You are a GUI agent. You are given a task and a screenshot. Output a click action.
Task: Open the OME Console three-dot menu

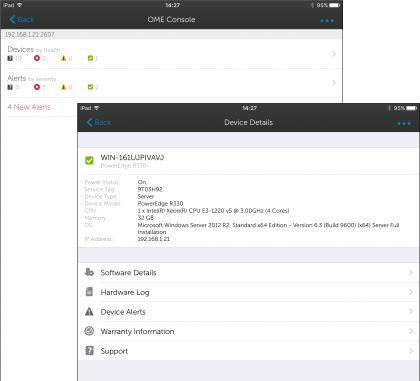(327, 21)
